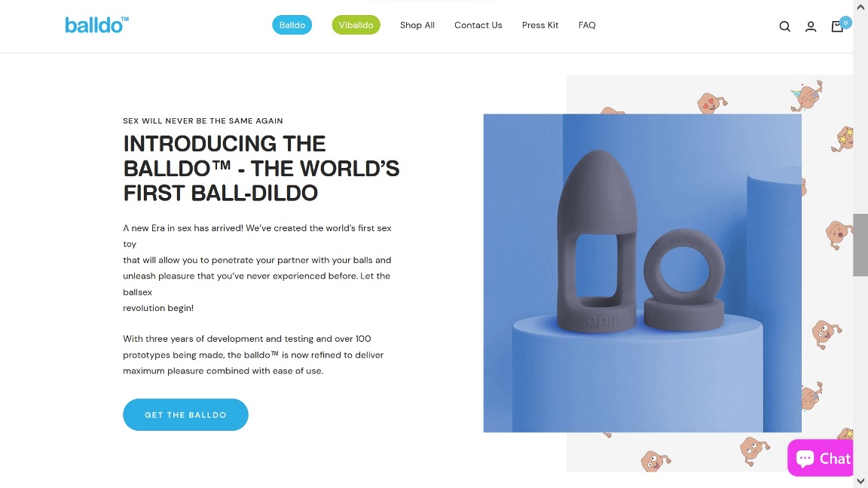Open the shopping cart icon
Viewport: 868px width, 488px height.
click(x=837, y=26)
